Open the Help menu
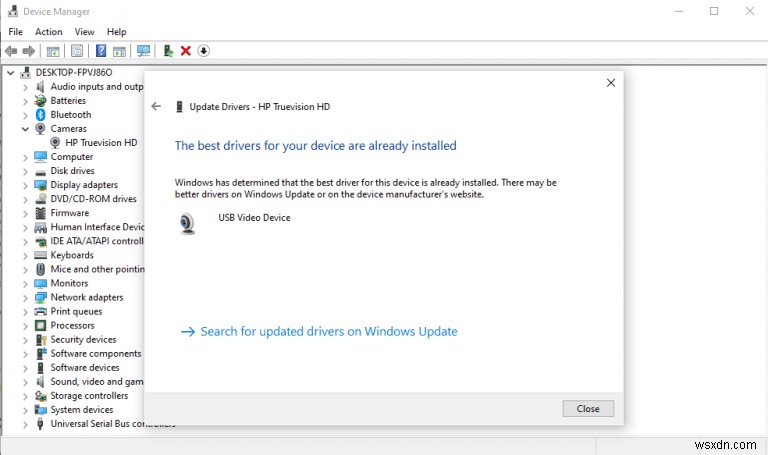 117,32
